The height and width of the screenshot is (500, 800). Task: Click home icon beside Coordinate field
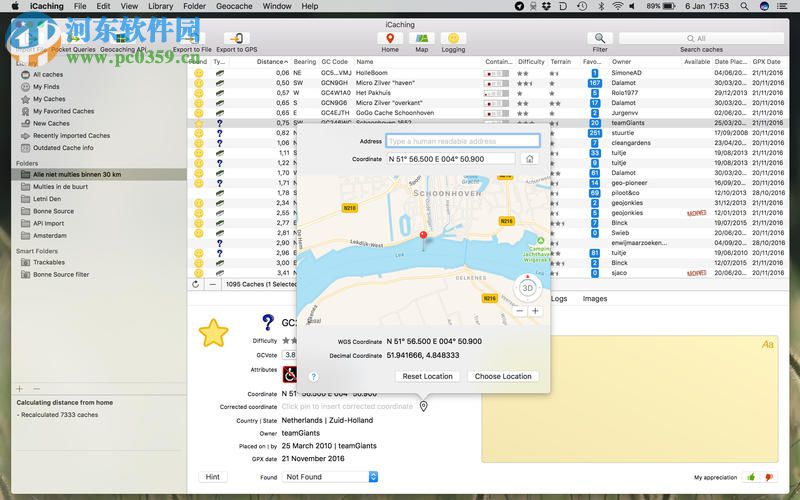(530, 159)
